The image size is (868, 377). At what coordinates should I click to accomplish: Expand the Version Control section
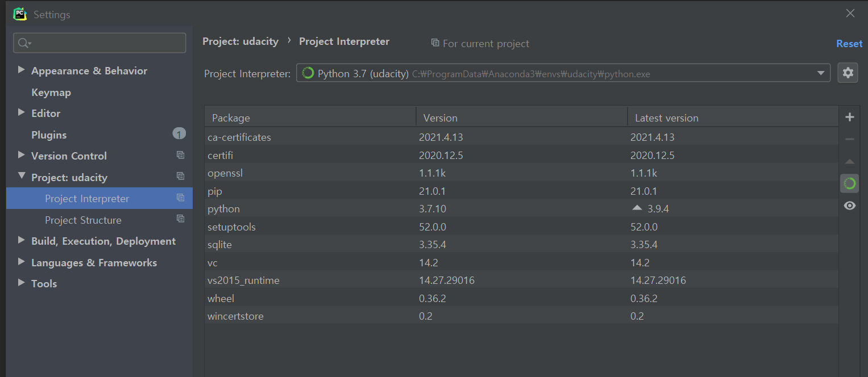click(x=22, y=155)
